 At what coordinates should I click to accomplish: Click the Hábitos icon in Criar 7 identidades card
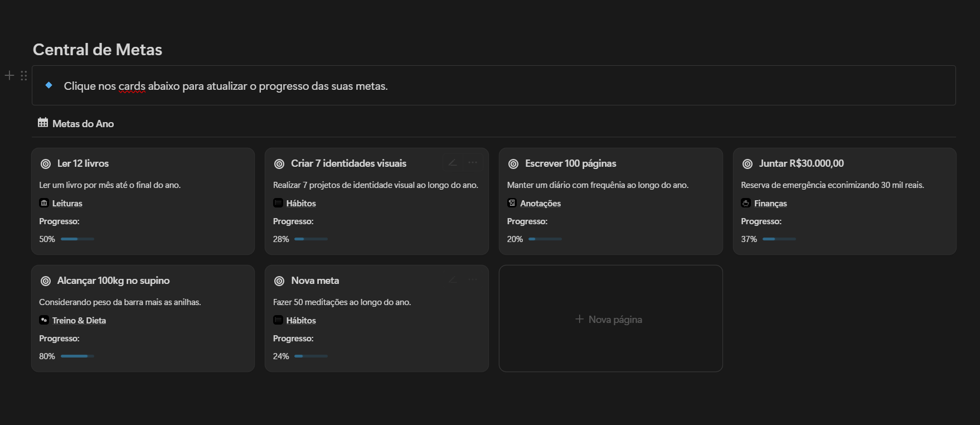tap(278, 203)
